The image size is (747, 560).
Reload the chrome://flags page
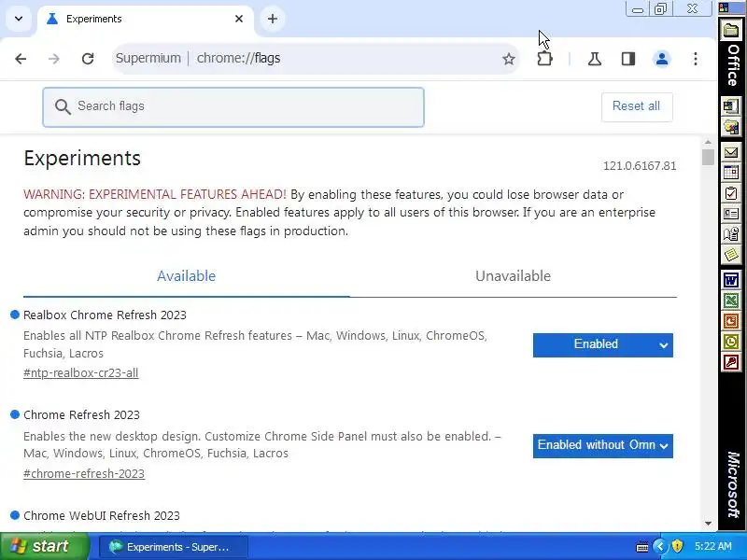[x=88, y=59]
